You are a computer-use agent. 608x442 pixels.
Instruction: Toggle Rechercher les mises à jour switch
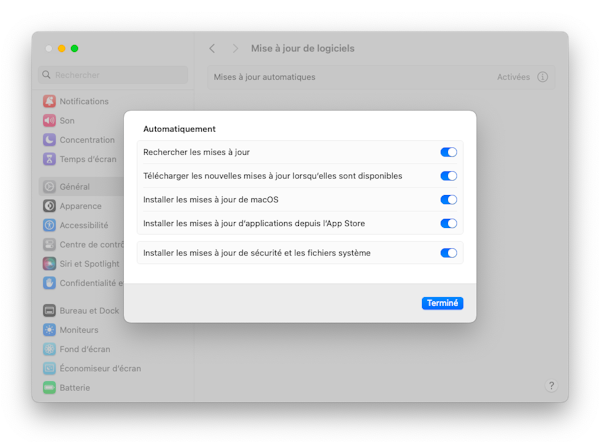pyautogui.click(x=448, y=152)
